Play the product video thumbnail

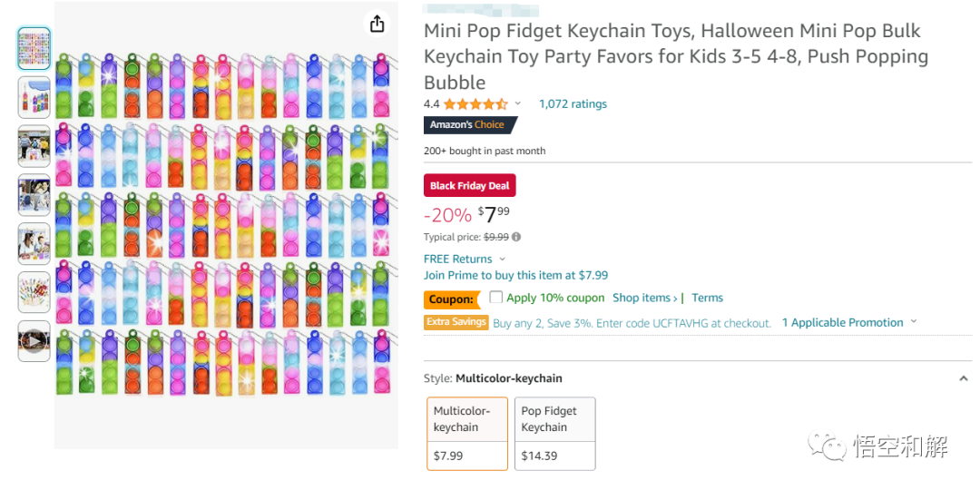[x=34, y=341]
